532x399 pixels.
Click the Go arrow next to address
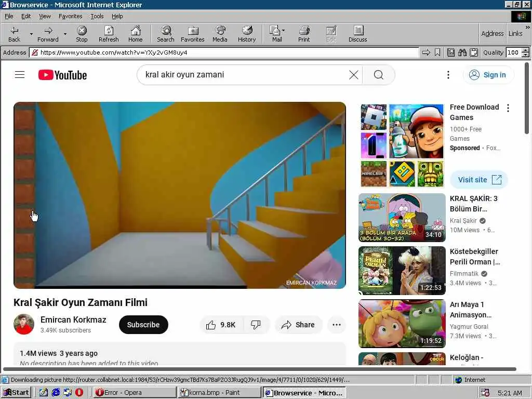pos(426,52)
